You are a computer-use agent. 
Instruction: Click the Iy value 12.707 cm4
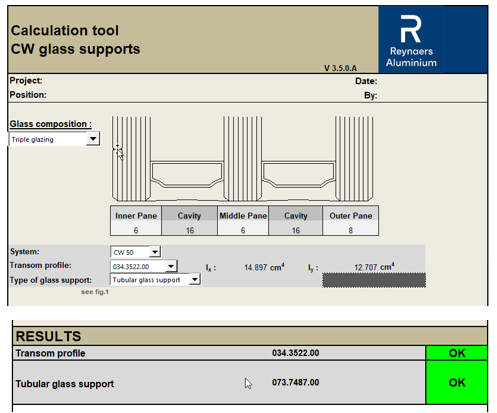click(x=374, y=267)
